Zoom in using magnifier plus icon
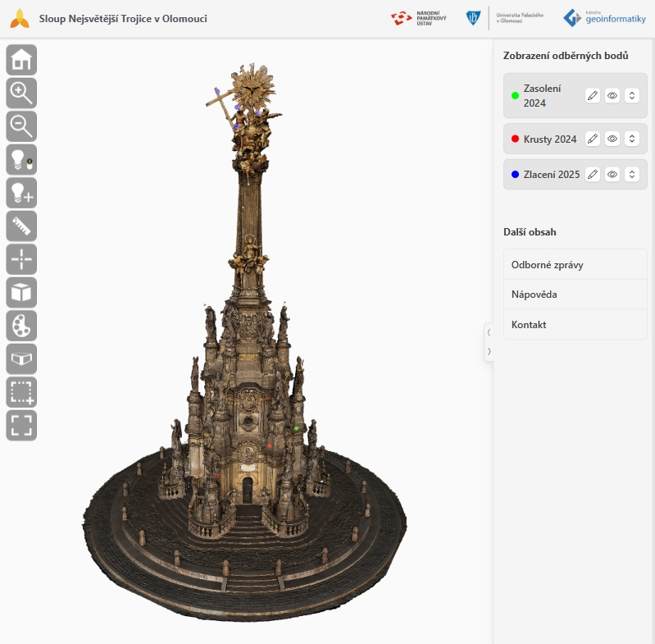655x644 pixels. click(x=21, y=94)
